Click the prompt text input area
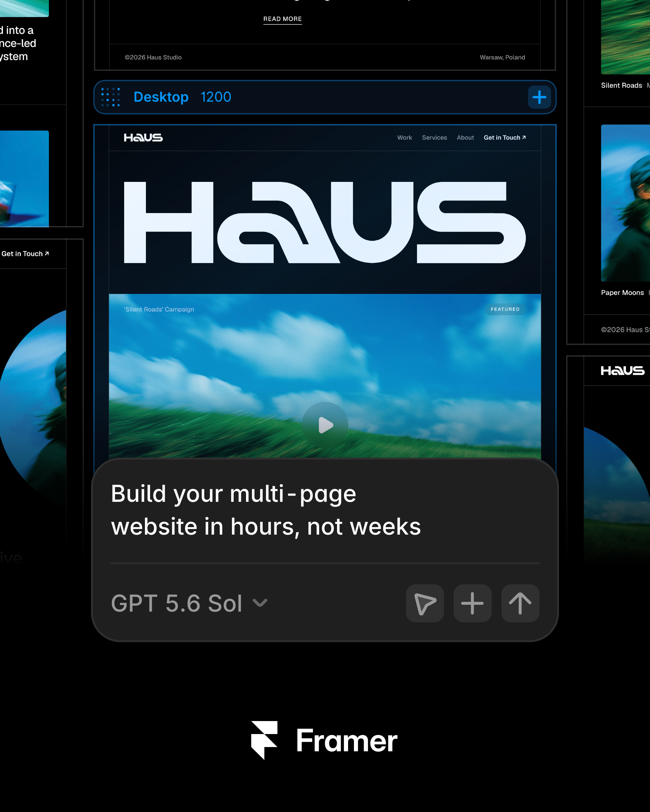The width and height of the screenshot is (650, 812). [x=266, y=510]
